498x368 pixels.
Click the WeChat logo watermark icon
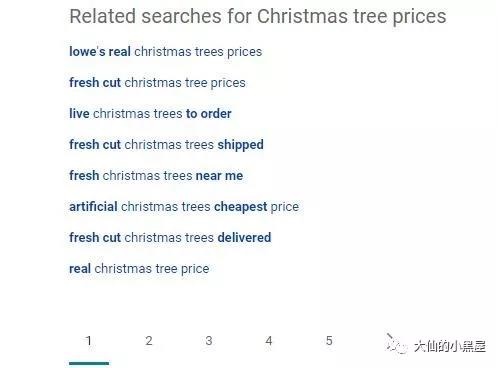coord(397,345)
